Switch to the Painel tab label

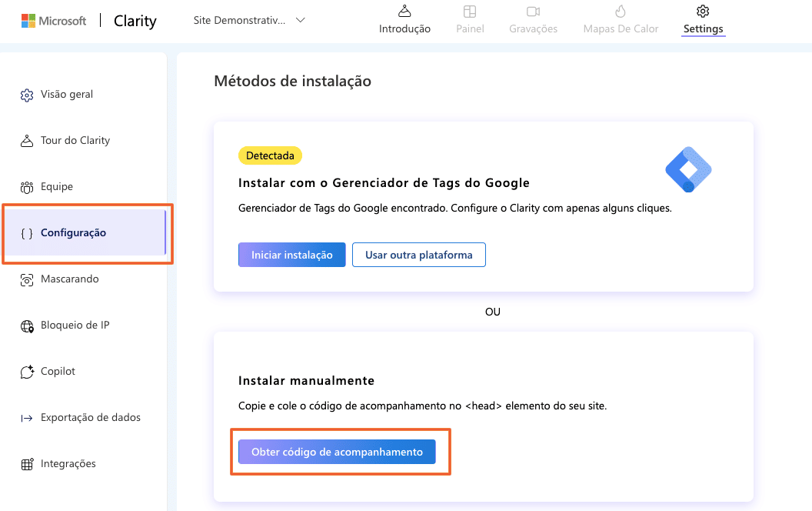point(470,29)
